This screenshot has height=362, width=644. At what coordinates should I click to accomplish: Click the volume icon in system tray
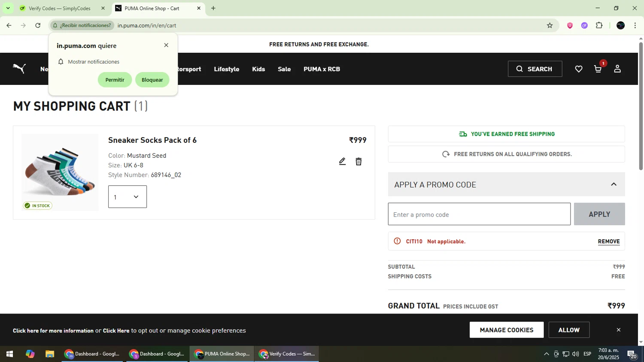(575, 354)
